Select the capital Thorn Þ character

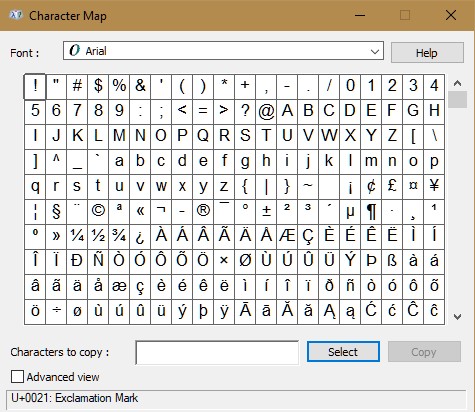(x=371, y=262)
